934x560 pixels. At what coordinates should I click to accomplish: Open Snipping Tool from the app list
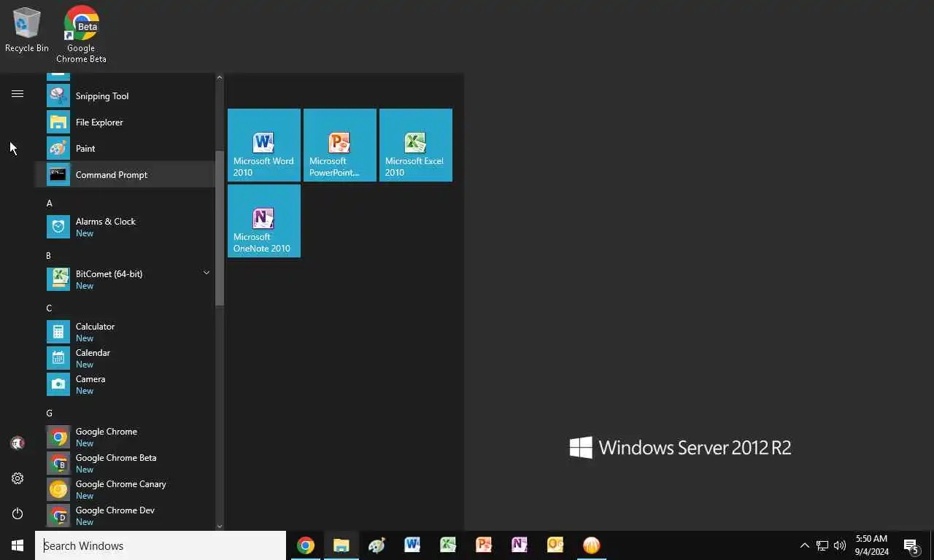(x=125, y=96)
